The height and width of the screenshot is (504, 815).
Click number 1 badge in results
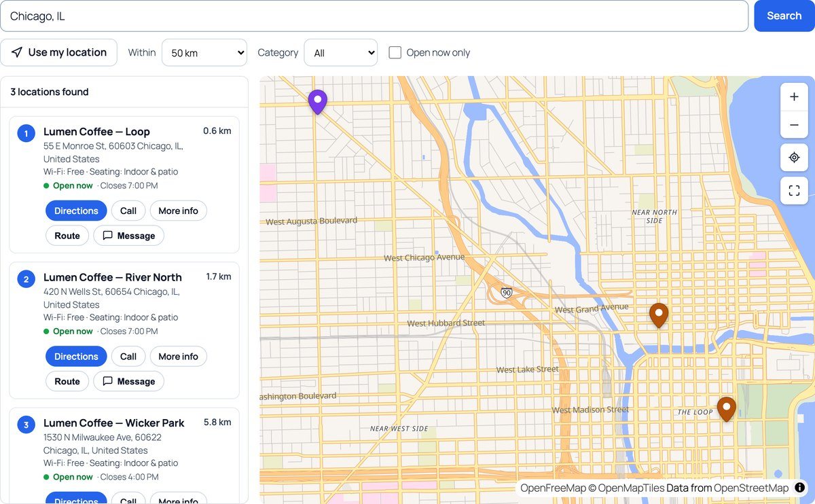[26, 133]
